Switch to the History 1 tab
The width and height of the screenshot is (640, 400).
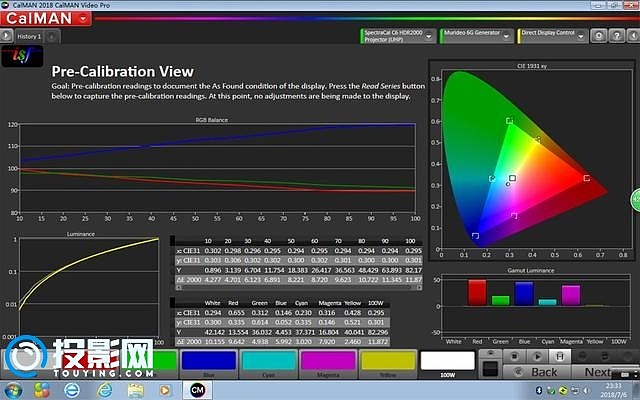[29, 36]
